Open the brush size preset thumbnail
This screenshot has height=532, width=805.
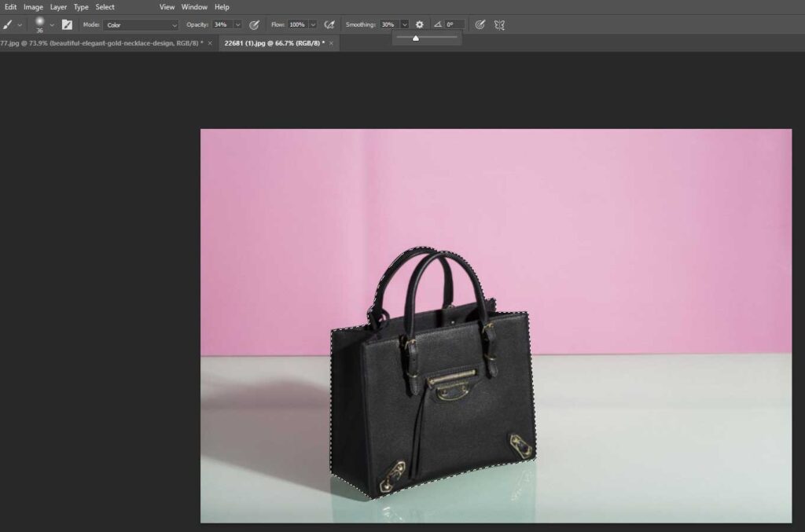[x=39, y=23]
